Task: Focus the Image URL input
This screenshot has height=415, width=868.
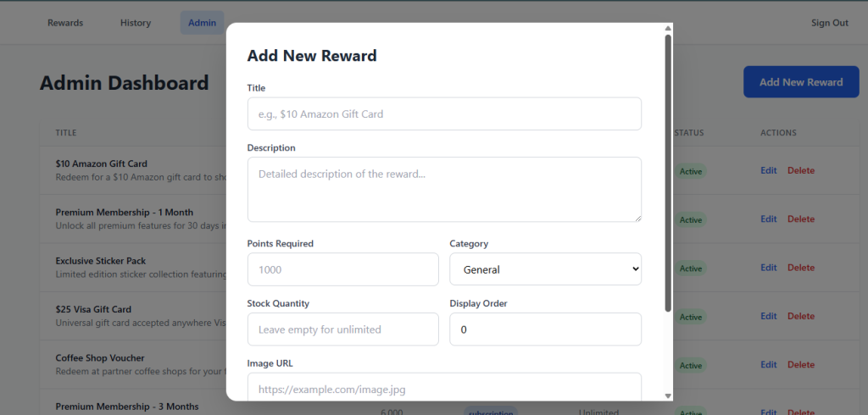Action: click(443, 389)
